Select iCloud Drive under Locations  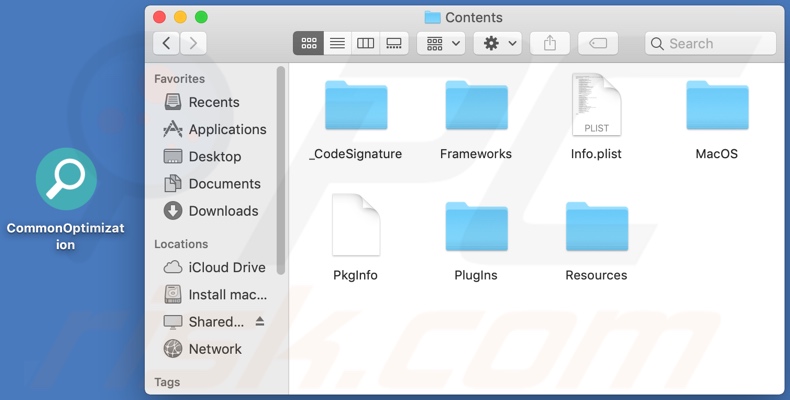point(227,267)
